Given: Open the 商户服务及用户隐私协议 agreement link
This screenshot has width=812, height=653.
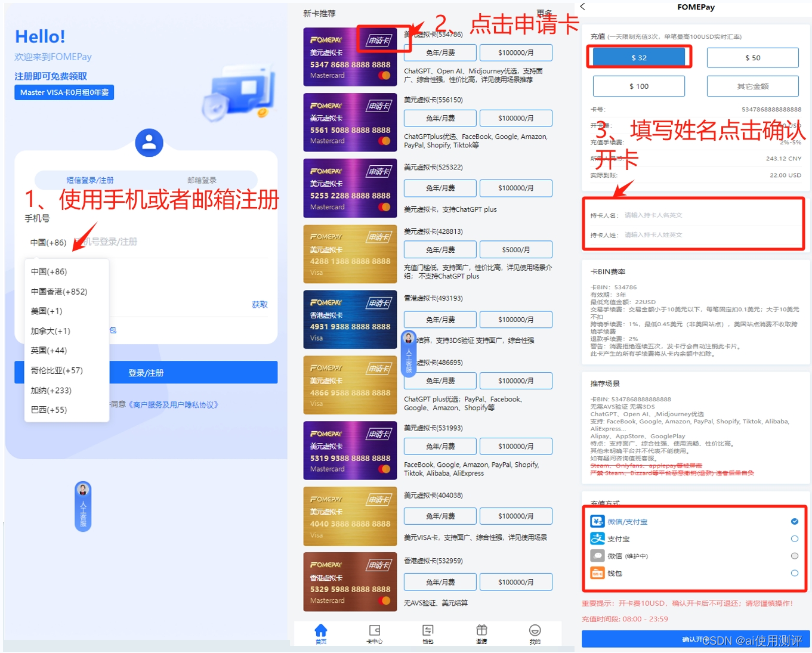Looking at the screenshot, I should tap(173, 405).
